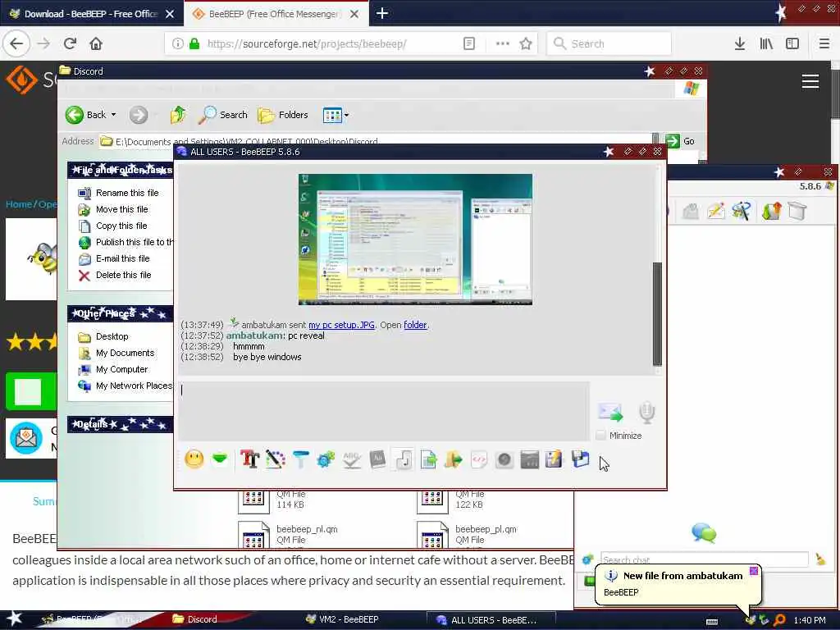
Task: Click into the chat message input area
Action: 385,411
